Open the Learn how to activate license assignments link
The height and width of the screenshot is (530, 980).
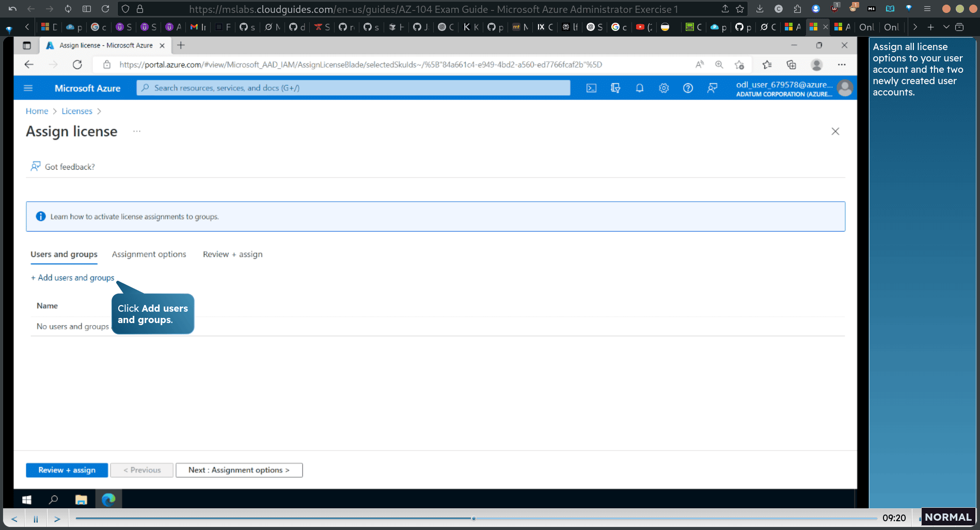(x=134, y=217)
